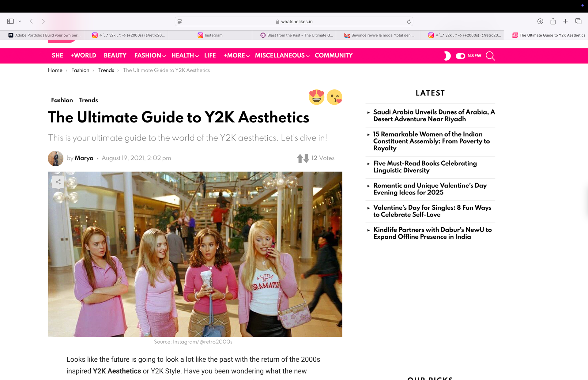Click the LATEST sidebar heading

(x=430, y=93)
